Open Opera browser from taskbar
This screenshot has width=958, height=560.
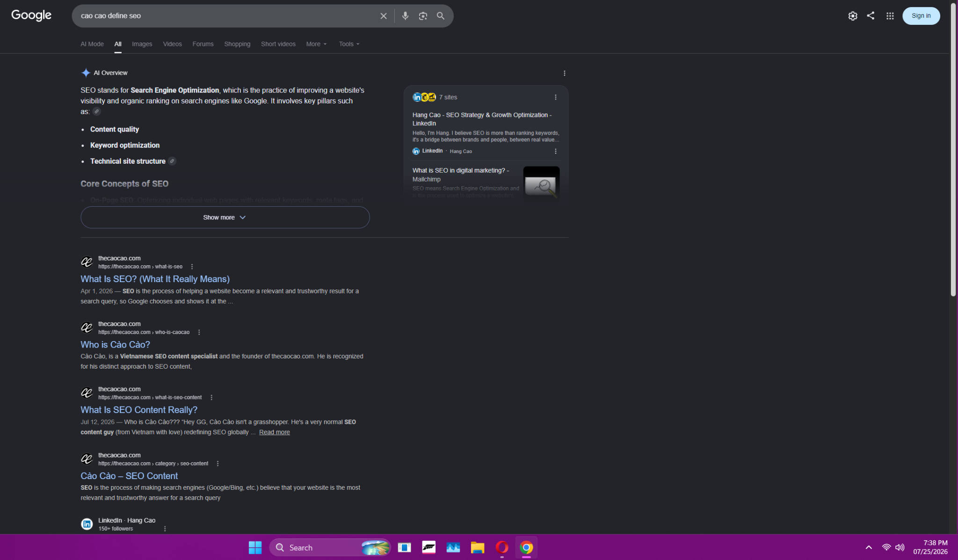point(502,547)
